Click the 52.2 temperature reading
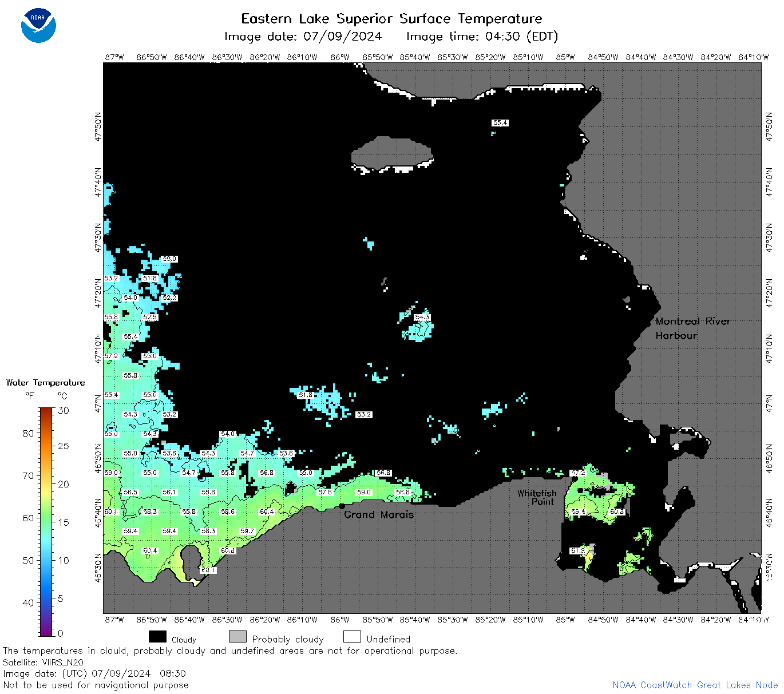This screenshot has height=694, width=784. point(169,298)
